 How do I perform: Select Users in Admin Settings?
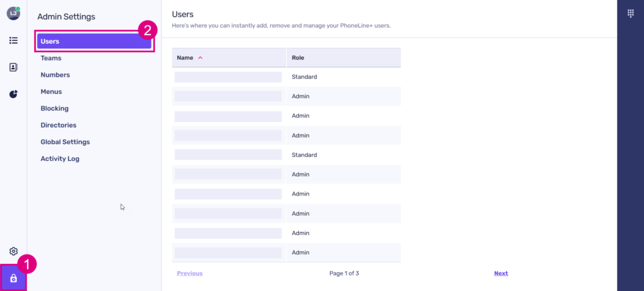(94, 41)
